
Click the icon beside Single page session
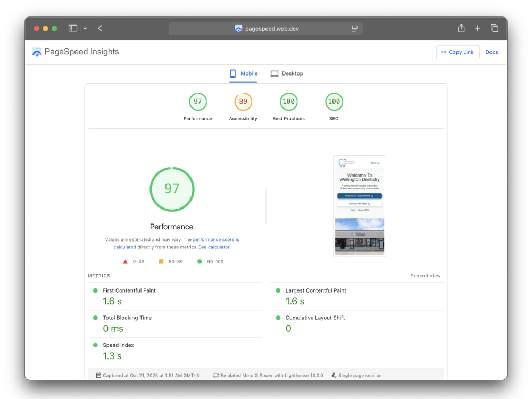tap(334, 375)
